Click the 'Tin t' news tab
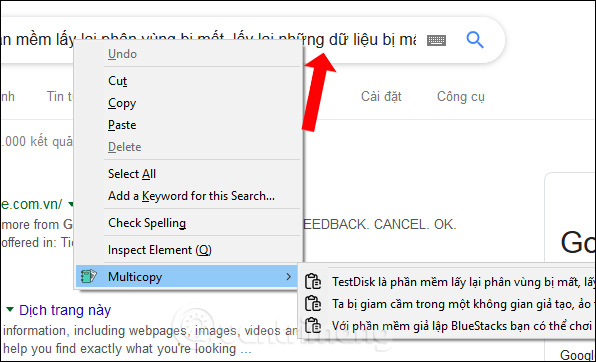Image resolution: width=596 pixels, height=362 pixels. (60, 96)
